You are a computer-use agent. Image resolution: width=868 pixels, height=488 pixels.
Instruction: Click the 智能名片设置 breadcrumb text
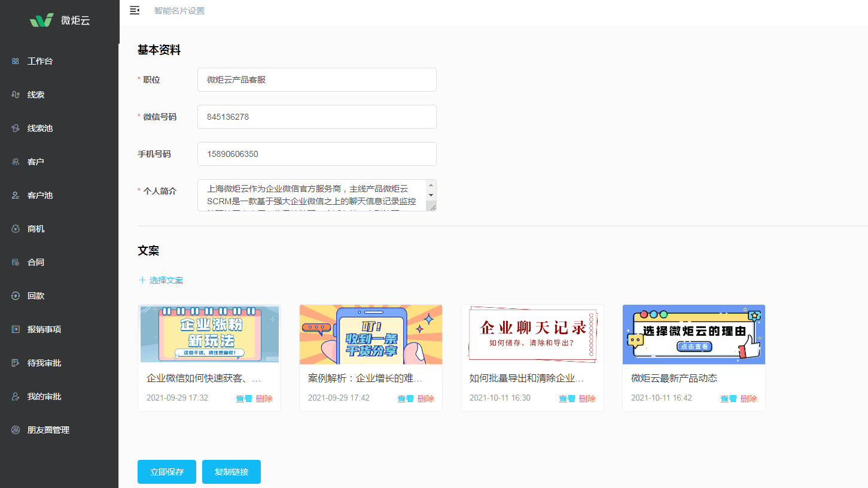click(179, 11)
